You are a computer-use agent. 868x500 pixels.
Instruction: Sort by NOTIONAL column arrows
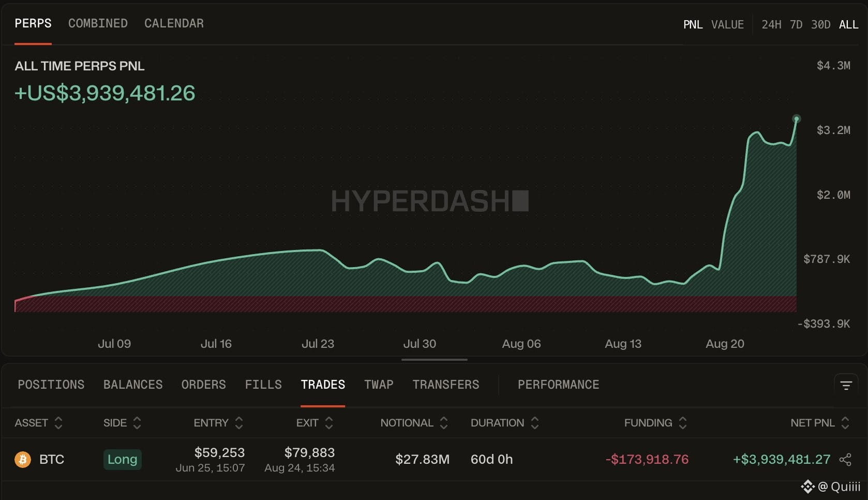(x=444, y=423)
